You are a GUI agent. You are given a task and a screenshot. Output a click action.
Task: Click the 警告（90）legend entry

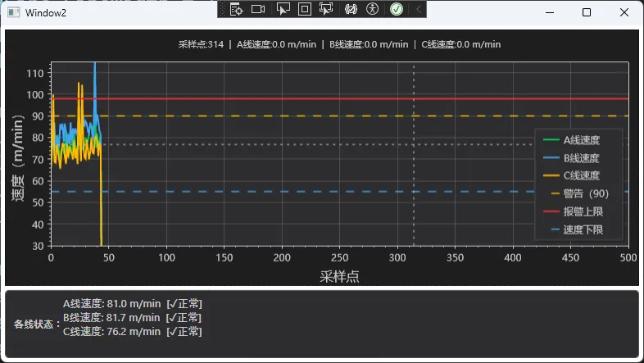585,193
